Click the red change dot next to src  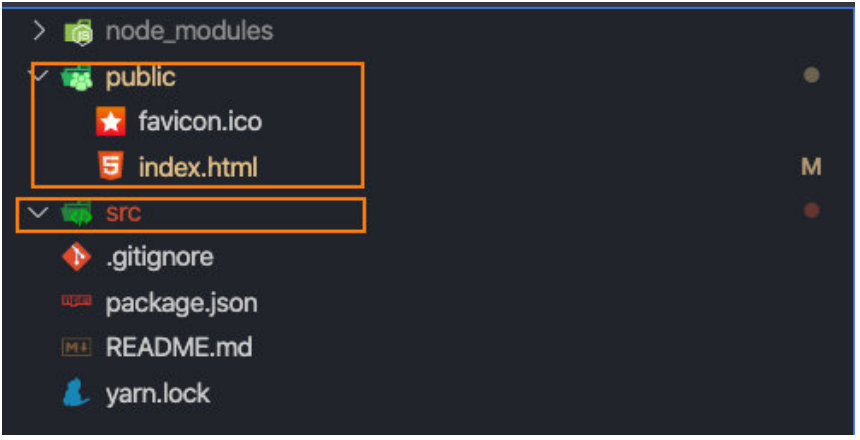coord(812,211)
